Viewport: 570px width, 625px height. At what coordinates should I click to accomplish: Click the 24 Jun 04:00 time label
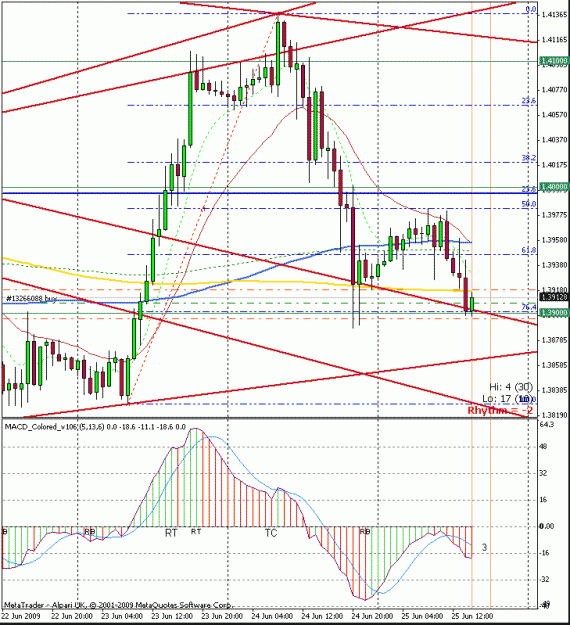point(273,616)
